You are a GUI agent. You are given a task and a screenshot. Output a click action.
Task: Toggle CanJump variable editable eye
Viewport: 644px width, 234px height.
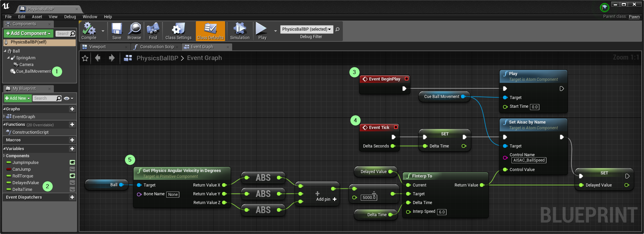pos(72,169)
